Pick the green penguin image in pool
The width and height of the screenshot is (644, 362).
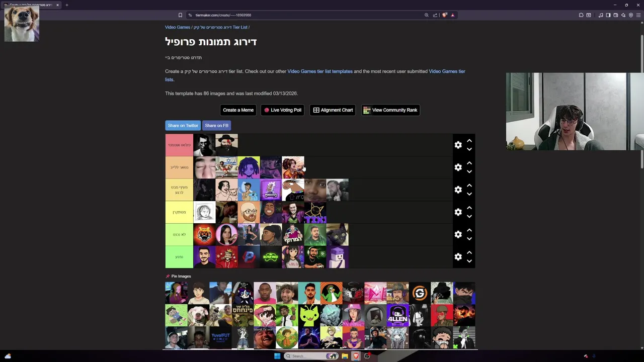point(331,293)
